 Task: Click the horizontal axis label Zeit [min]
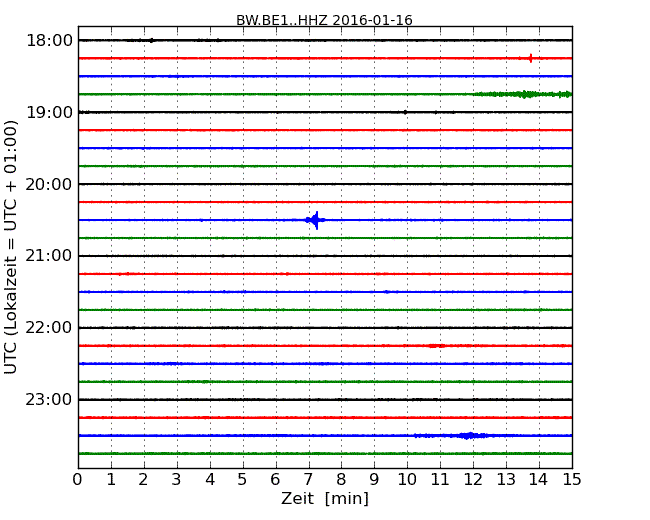click(325, 498)
